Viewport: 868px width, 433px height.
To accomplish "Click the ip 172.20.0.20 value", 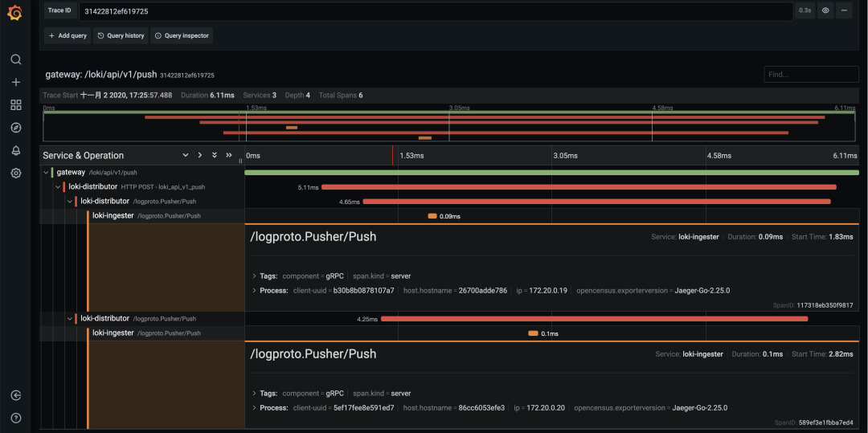I will pos(546,407).
